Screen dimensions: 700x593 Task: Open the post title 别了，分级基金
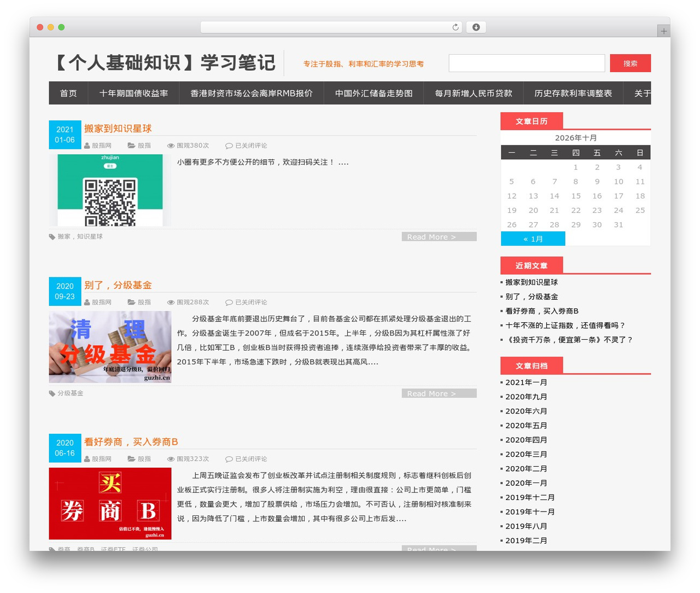point(118,285)
